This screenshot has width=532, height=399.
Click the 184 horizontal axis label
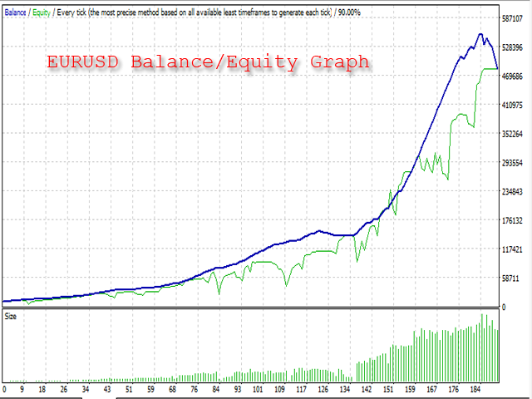point(475,389)
